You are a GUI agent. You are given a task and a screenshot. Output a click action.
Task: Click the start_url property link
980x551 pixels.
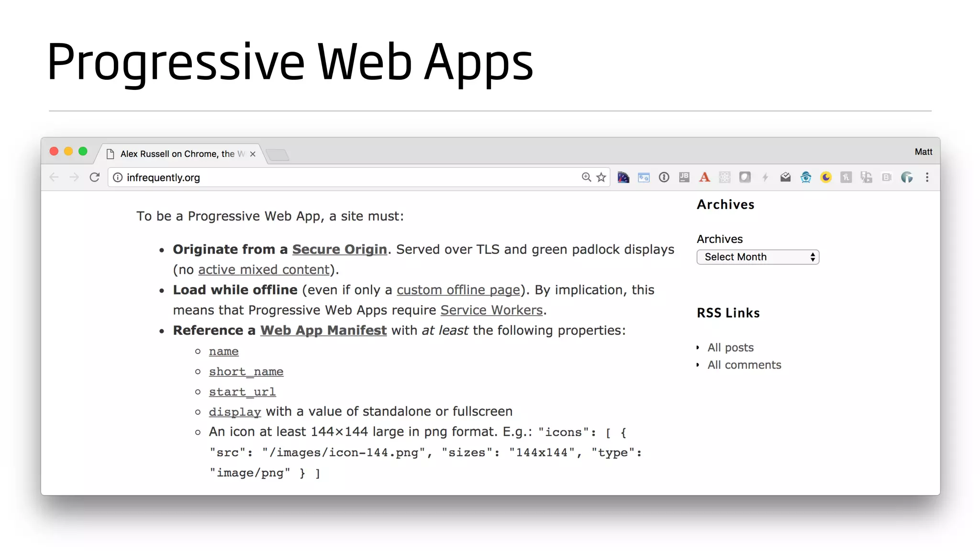click(x=242, y=392)
